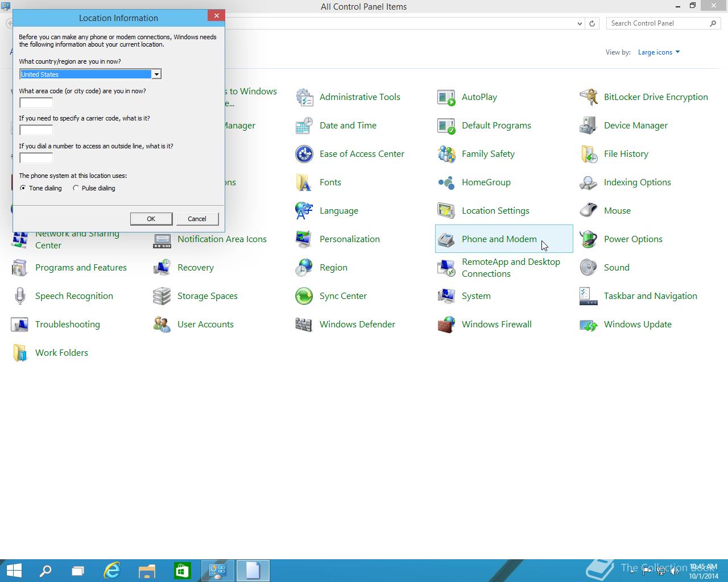Open the Notification Area Icons link
The width and height of the screenshot is (728, 582).
[222, 239]
